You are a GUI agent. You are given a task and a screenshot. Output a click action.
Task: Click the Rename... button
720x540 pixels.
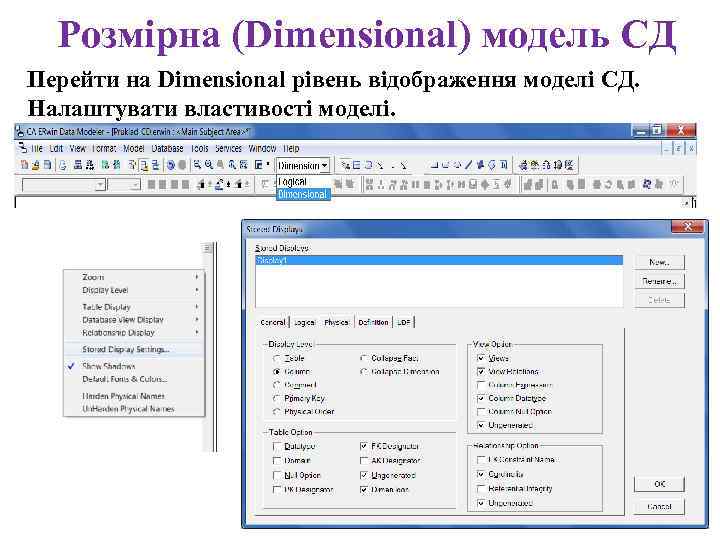point(659,281)
